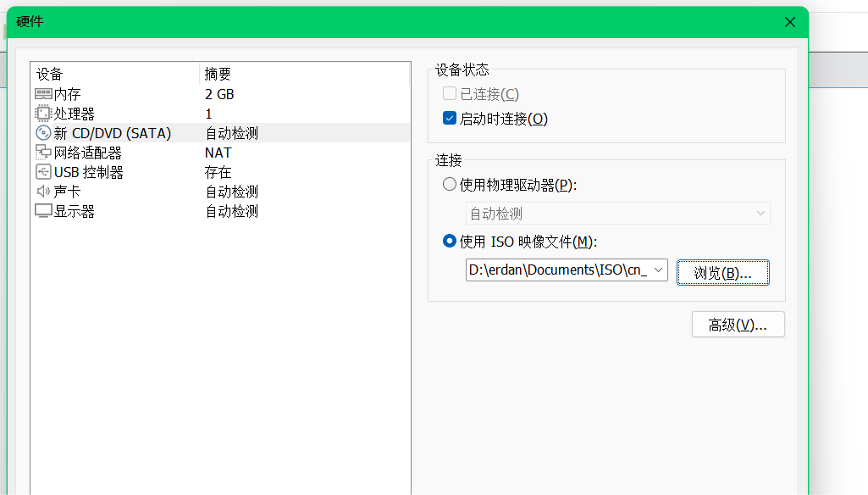Close the hardware (硬件) dialog
The height and width of the screenshot is (495, 868).
[790, 22]
